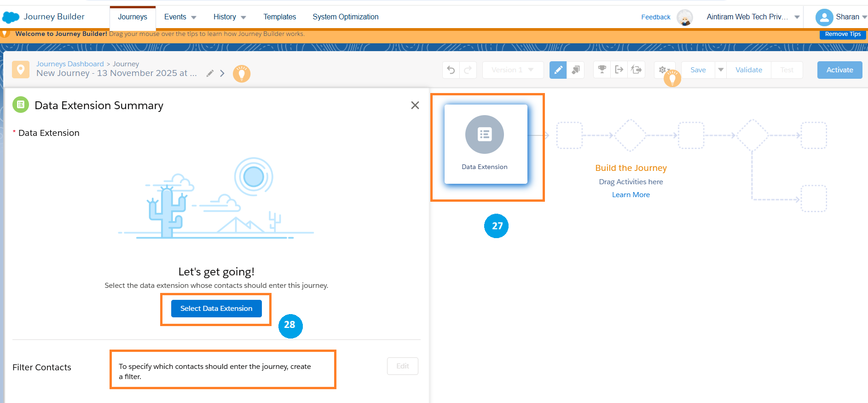Screen dimensions: 868x403
Task: Click the Validate button
Action: click(x=748, y=70)
